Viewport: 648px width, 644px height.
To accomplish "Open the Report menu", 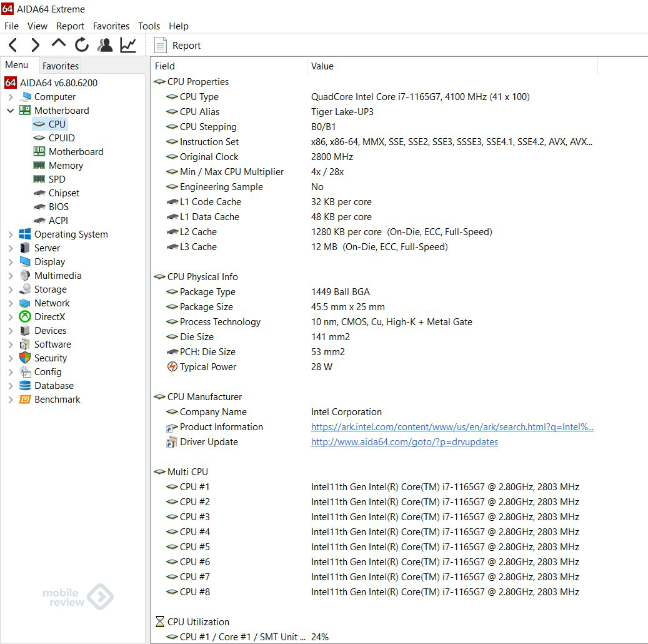I will [70, 26].
